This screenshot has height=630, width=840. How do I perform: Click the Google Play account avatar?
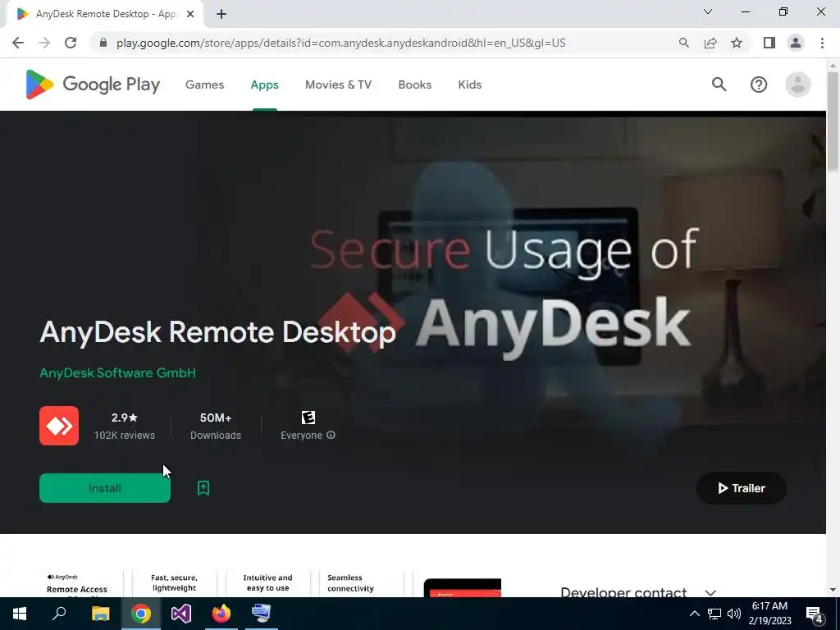[797, 84]
